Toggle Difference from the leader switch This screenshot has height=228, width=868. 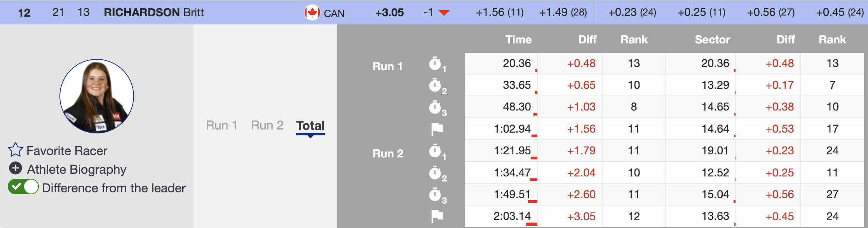click(23, 187)
